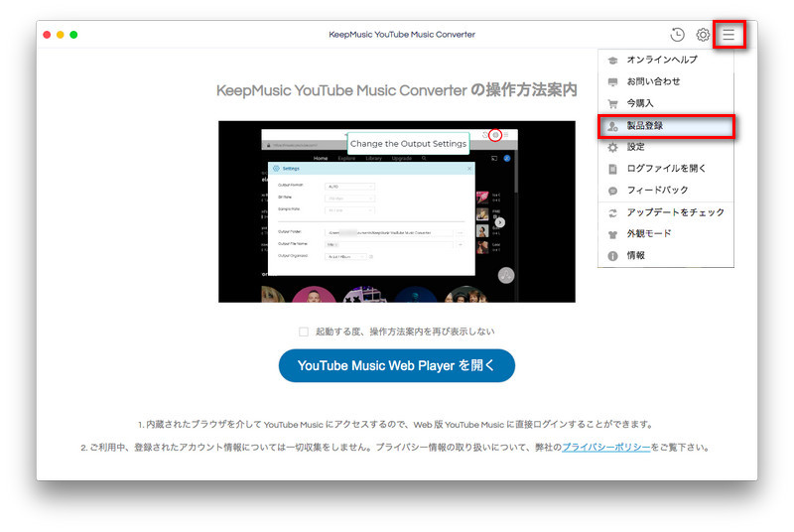This screenshot has height=532, width=794.
Task: Choose フィードバック menu entry
Action: [x=666, y=191]
